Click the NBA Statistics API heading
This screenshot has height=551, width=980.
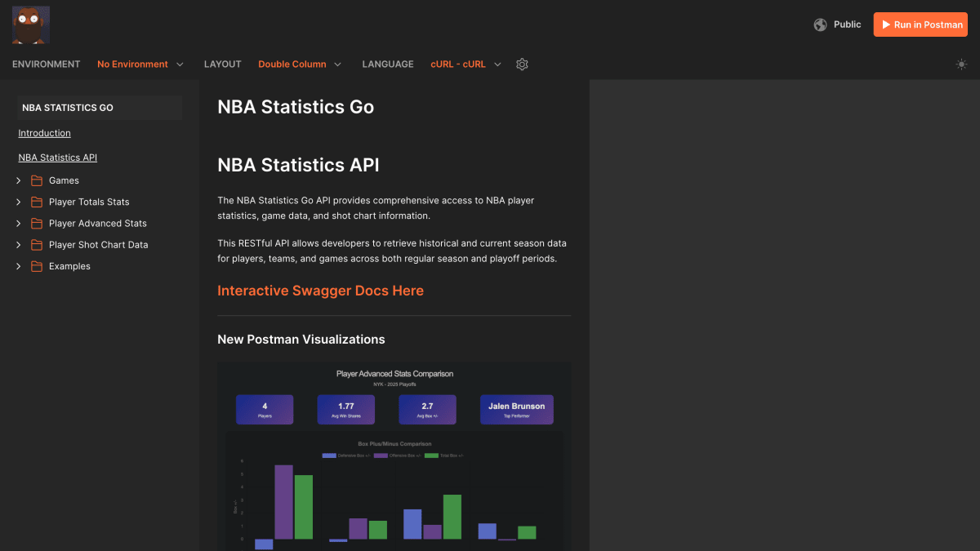pos(298,165)
